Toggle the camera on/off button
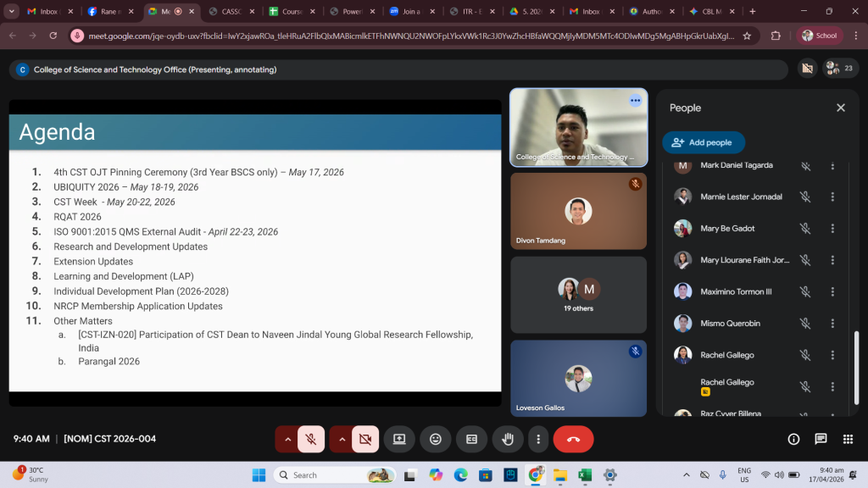The height and width of the screenshot is (488, 868). click(365, 439)
